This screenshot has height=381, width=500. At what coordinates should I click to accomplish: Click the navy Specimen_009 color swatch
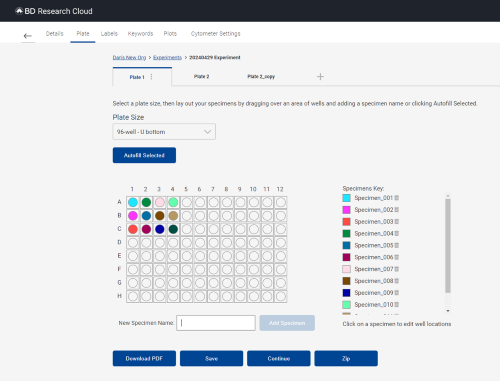[x=346, y=293]
